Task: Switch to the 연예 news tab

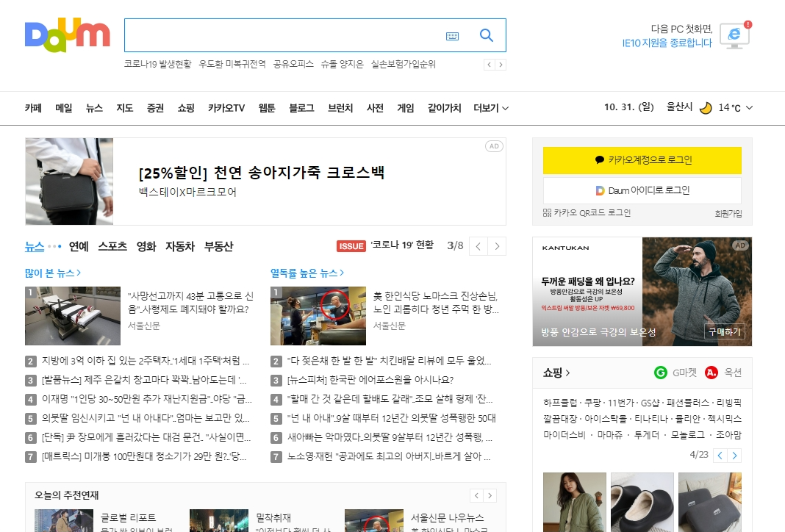Action: [x=79, y=246]
